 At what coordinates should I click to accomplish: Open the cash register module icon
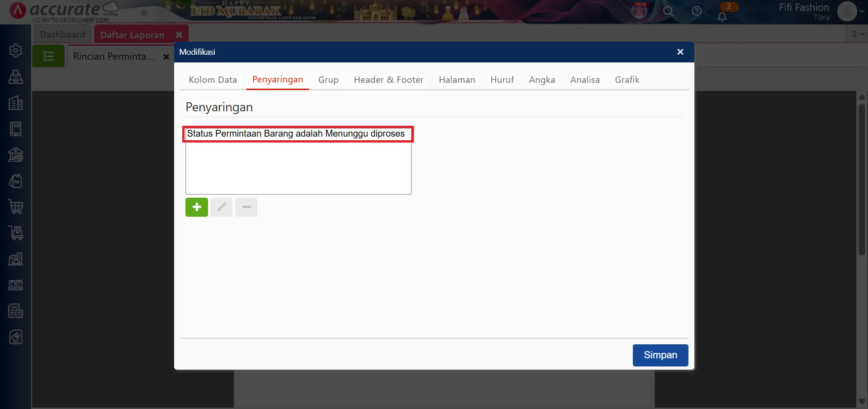pos(16,76)
